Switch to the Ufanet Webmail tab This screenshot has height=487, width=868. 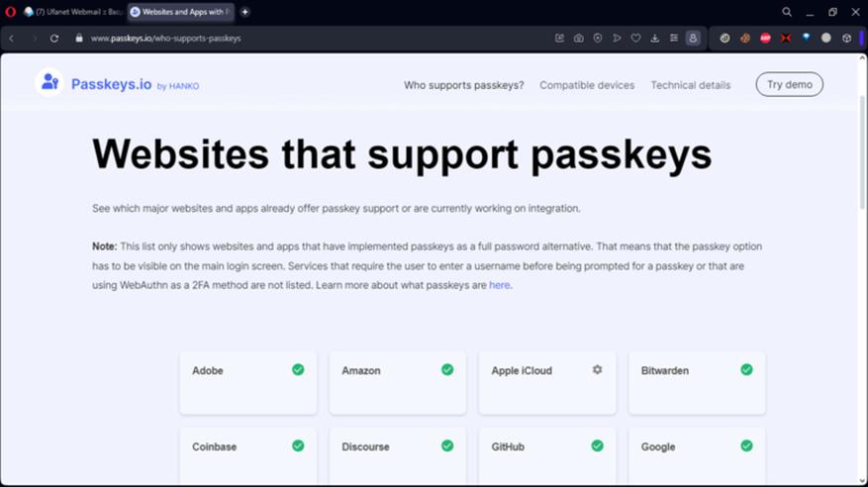(x=72, y=12)
